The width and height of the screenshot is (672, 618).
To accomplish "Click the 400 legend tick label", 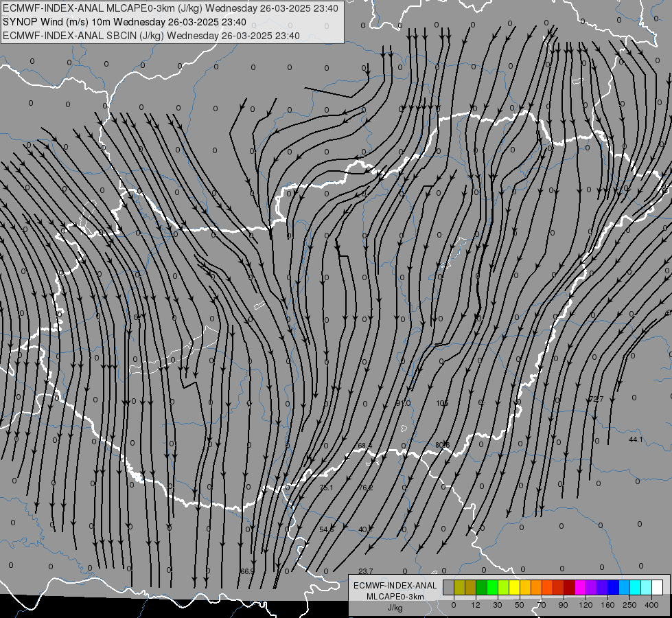I will point(651,605).
